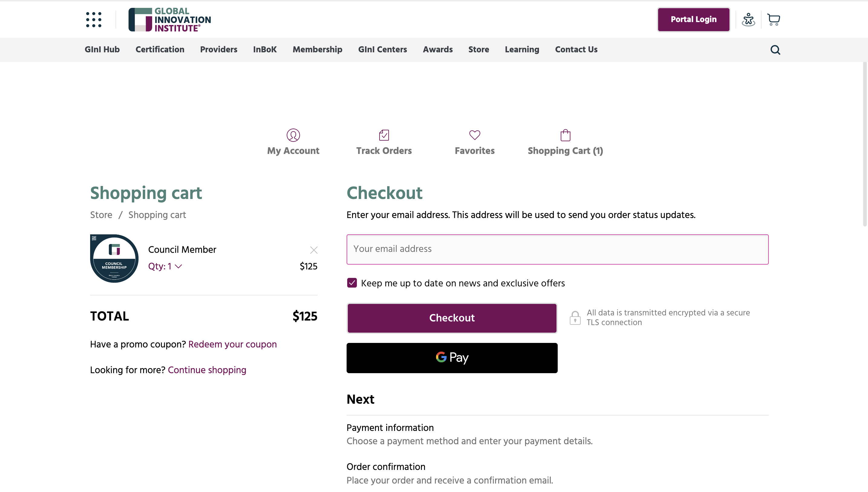Viewport: 868px width, 492px height.
Task: Open My Account profile icon
Action: pyautogui.click(x=293, y=135)
